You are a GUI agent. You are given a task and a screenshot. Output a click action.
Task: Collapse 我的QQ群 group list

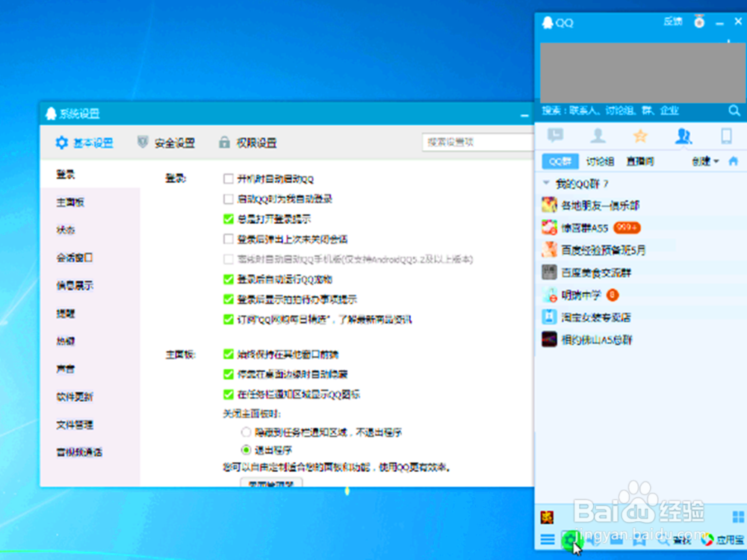(547, 183)
